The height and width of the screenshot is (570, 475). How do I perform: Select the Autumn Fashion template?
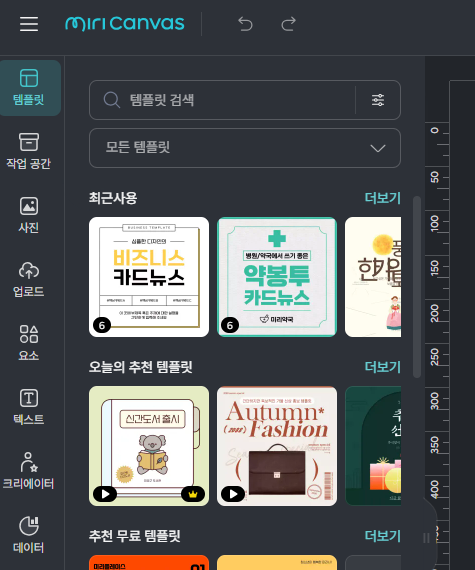tap(277, 446)
